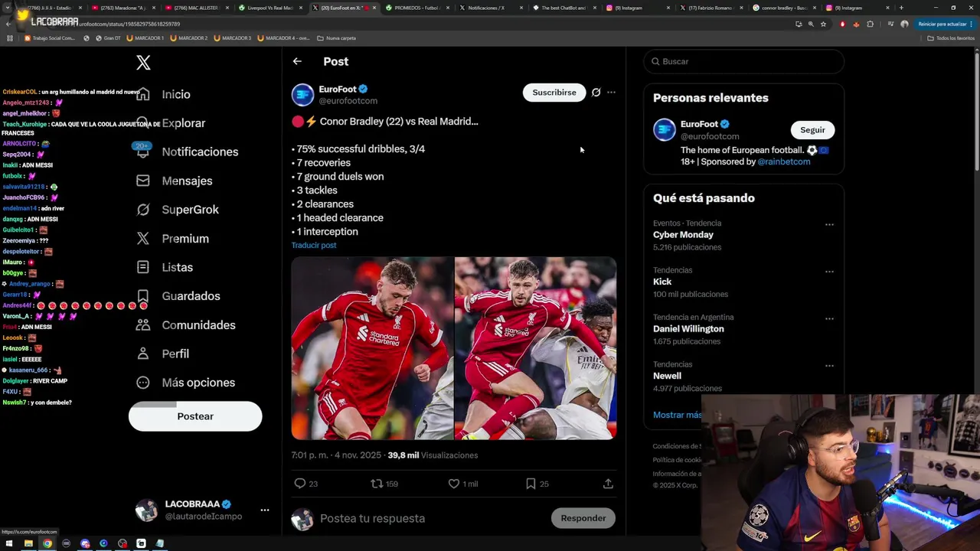Image resolution: width=980 pixels, height=551 pixels.
Task: Click the Guardados bookmark icon
Action: 143,296
